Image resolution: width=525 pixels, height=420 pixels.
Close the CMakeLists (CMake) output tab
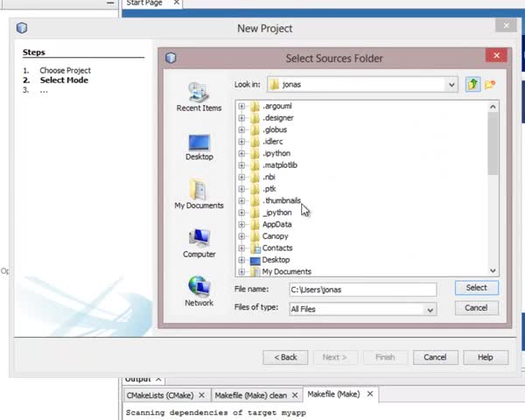pyautogui.click(x=201, y=395)
